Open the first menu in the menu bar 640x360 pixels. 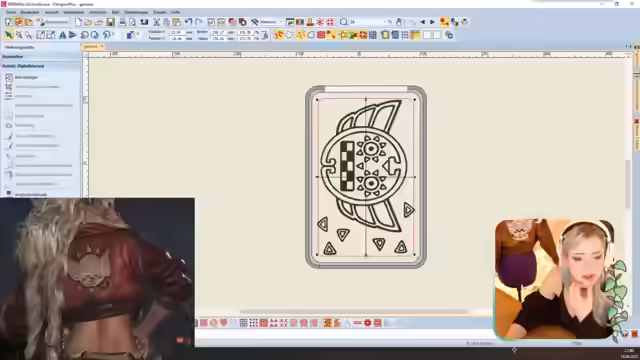[x=11, y=12]
